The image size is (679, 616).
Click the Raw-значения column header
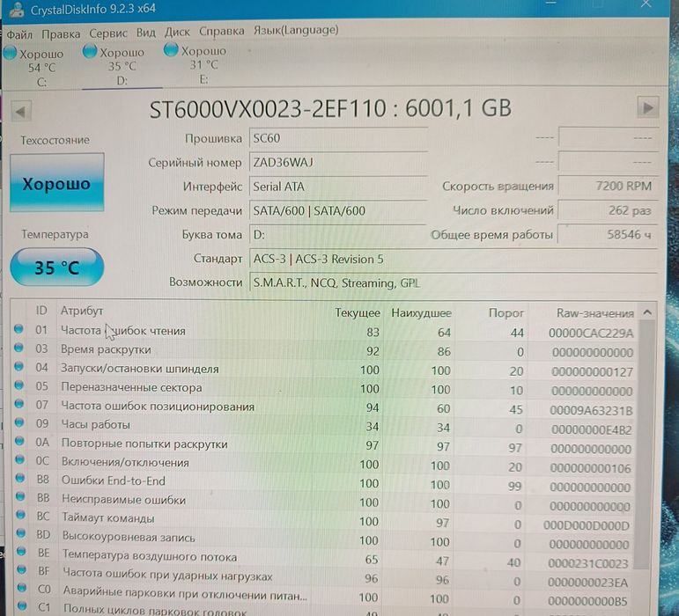[x=595, y=313]
